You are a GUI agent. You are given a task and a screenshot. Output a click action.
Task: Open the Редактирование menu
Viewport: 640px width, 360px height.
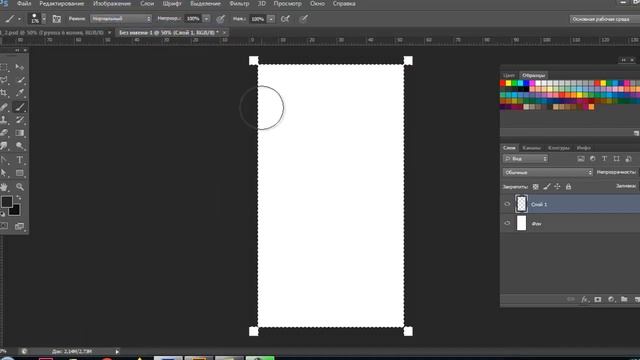(x=62, y=4)
